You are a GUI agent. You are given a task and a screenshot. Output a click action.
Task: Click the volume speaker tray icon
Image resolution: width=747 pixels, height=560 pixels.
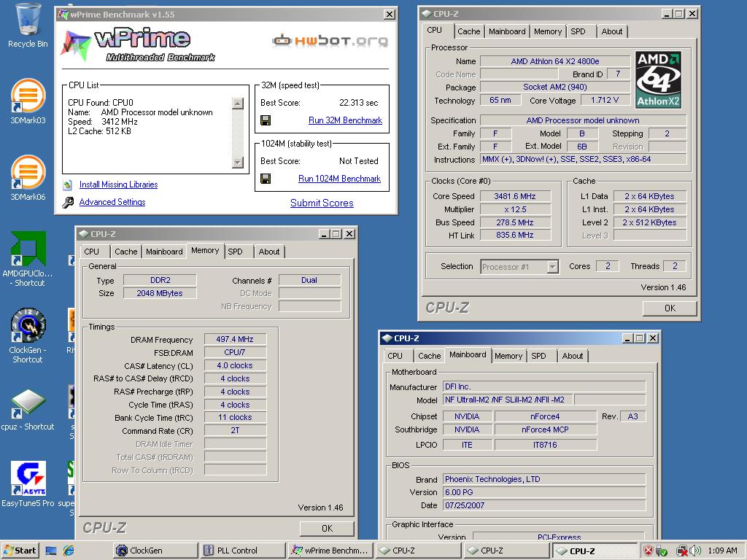click(x=695, y=551)
